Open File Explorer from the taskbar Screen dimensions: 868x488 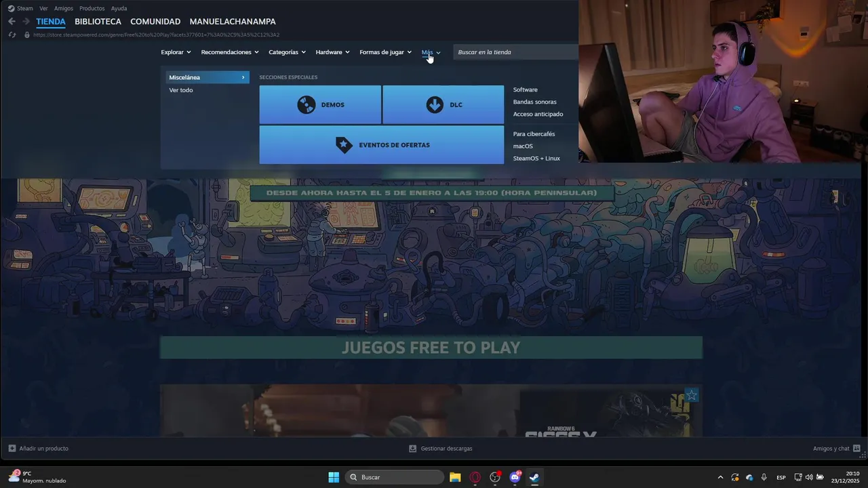(455, 477)
